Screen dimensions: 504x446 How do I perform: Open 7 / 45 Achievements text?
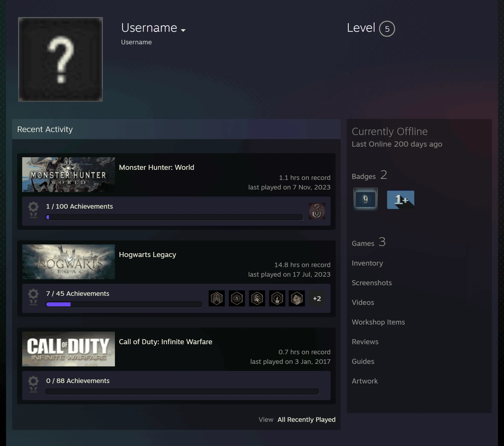coord(78,293)
